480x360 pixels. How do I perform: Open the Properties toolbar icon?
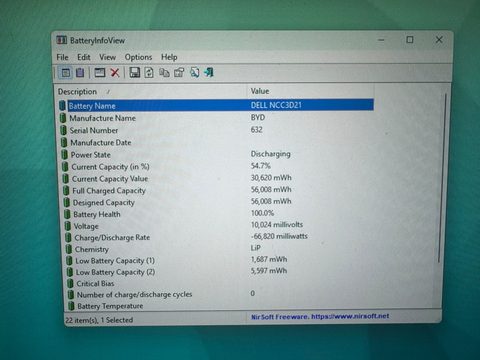point(179,72)
